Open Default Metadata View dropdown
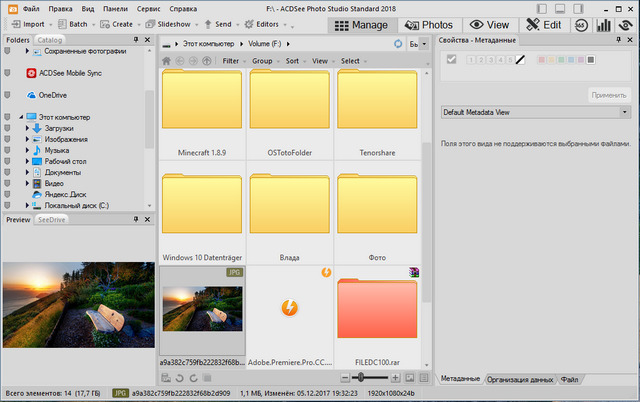 (x=535, y=112)
